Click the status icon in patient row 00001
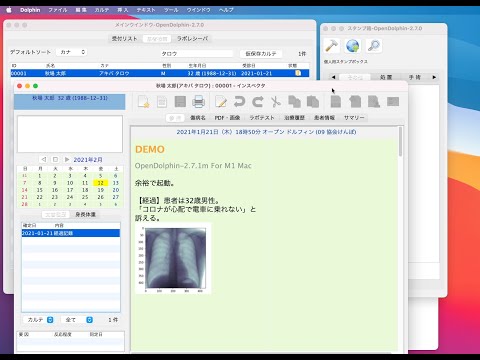480x360 pixels. pos(298,73)
